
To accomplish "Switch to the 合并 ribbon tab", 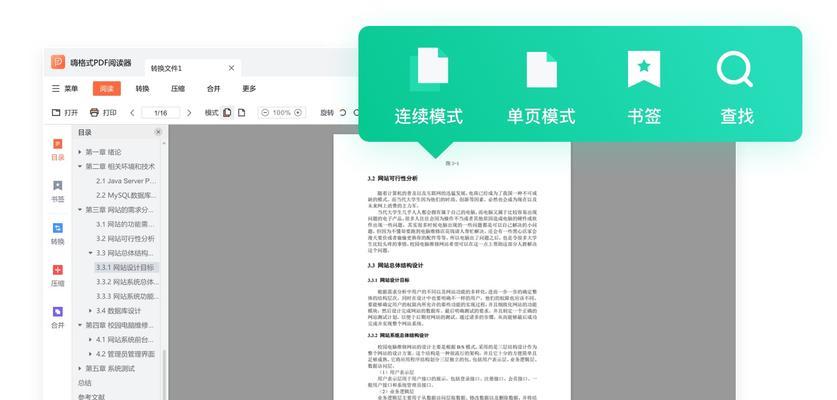I will 214,89.
